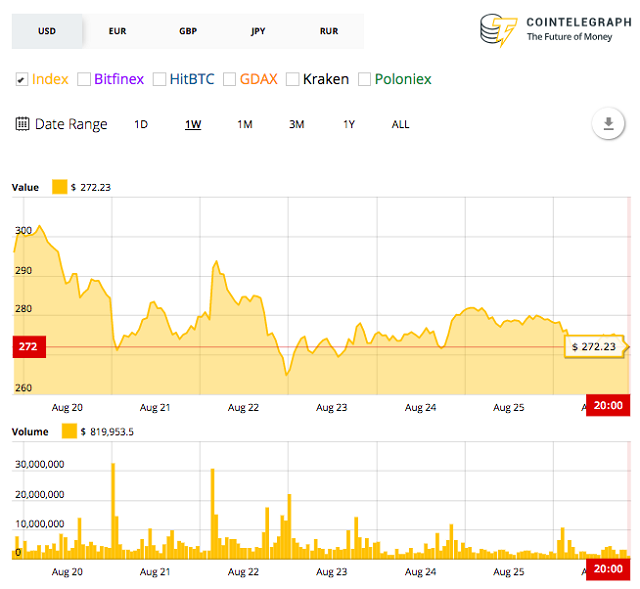
Task: Click the download chart icon button
Action: click(608, 124)
